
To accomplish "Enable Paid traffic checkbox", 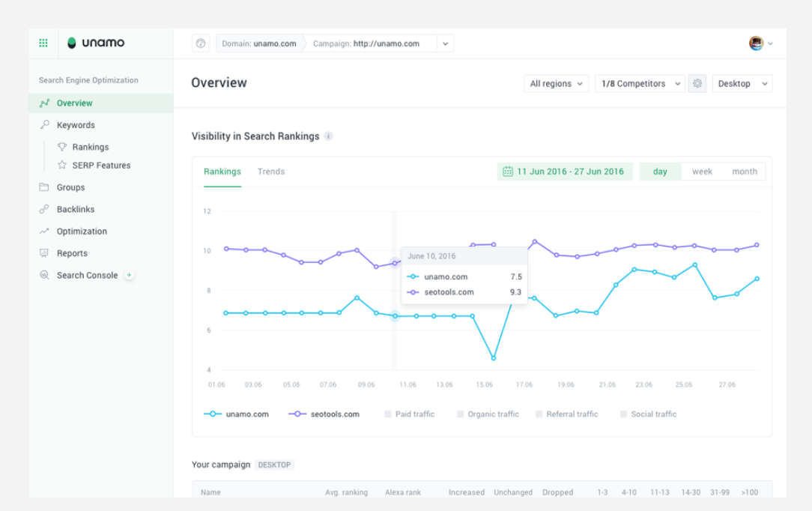I will pos(388,414).
